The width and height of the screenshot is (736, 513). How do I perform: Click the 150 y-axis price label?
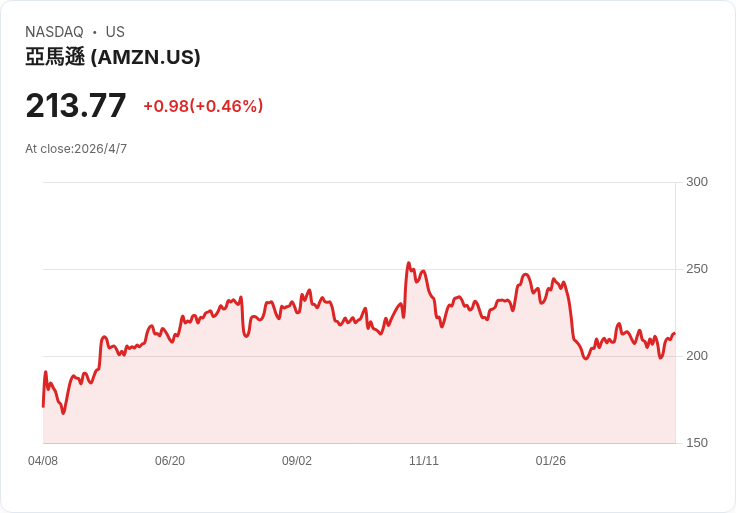pyautogui.click(x=697, y=443)
